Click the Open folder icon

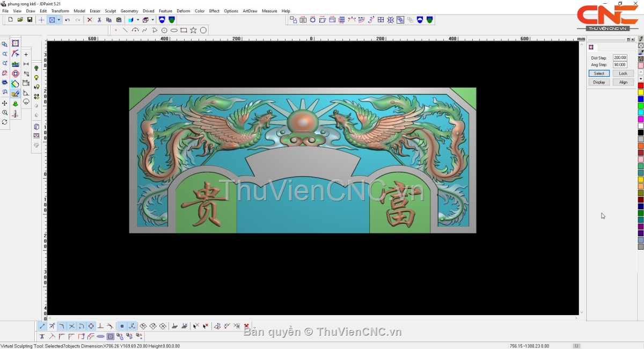pyautogui.click(x=20, y=20)
